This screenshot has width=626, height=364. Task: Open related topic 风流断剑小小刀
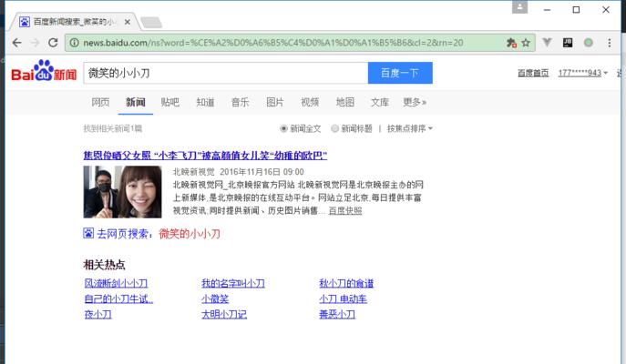[x=116, y=283]
